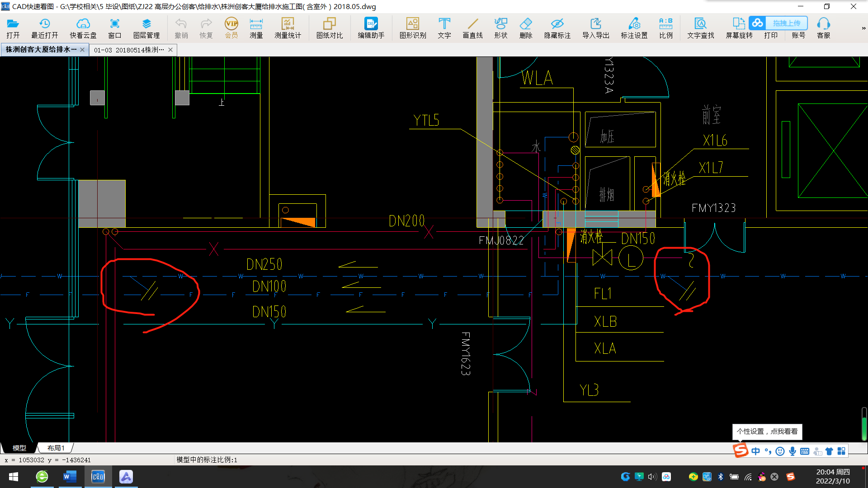
Task: Open 图层管理 layer manager
Action: [x=146, y=28]
